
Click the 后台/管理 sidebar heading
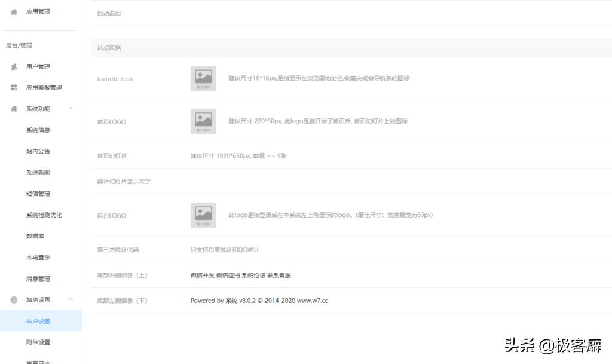19,45
